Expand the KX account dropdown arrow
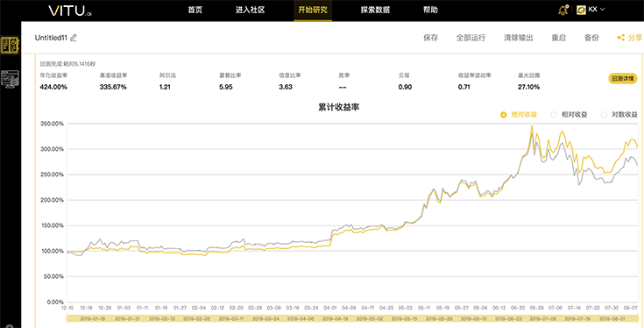Screen dimensions: 644x328 point(603,10)
